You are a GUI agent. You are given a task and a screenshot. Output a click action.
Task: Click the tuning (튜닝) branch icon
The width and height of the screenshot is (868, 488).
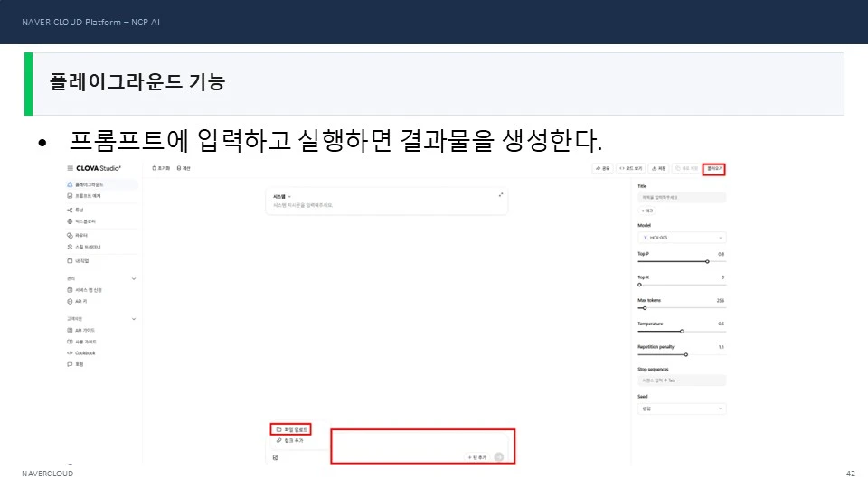pos(70,210)
